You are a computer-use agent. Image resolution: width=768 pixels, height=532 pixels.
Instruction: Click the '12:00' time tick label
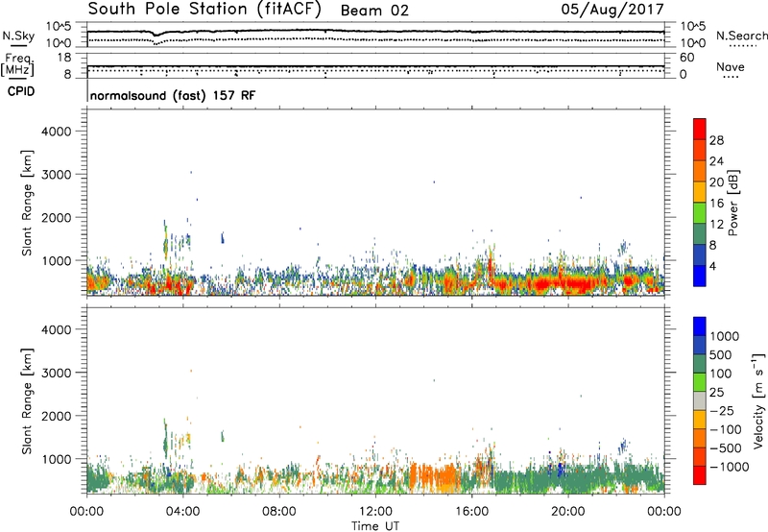pos(375,512)
